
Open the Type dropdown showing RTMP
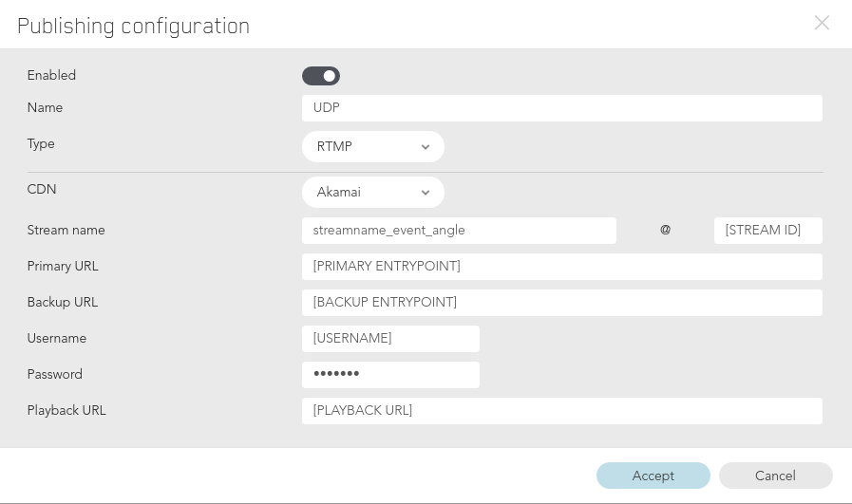click(373, 146)
